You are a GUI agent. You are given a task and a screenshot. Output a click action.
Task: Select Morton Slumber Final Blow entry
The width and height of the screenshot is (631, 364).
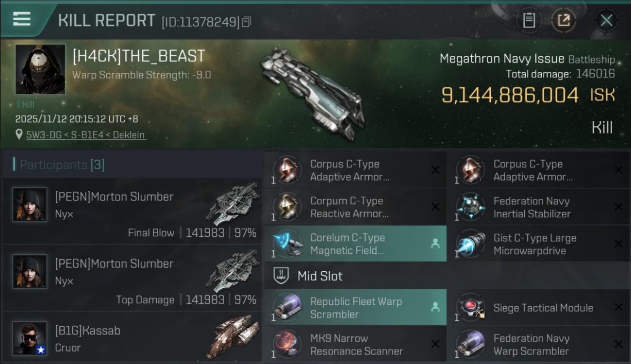tap(132, 211)
